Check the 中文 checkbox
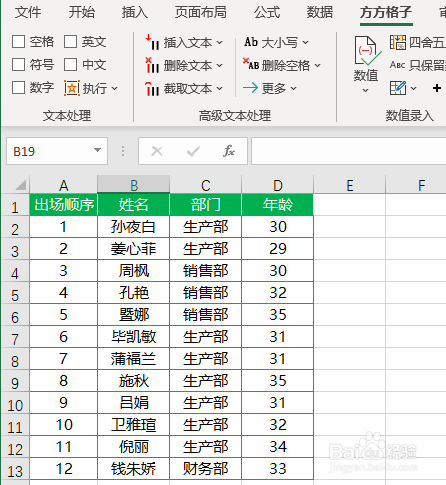 pyautogui.click(x=70, y=65)
